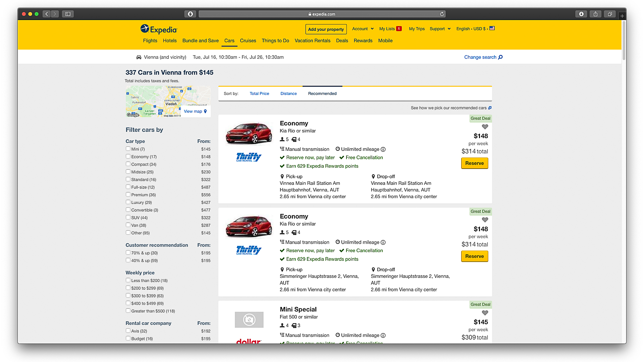
Task: Check the Mini (7) car type filter
Action: (128, 149)
